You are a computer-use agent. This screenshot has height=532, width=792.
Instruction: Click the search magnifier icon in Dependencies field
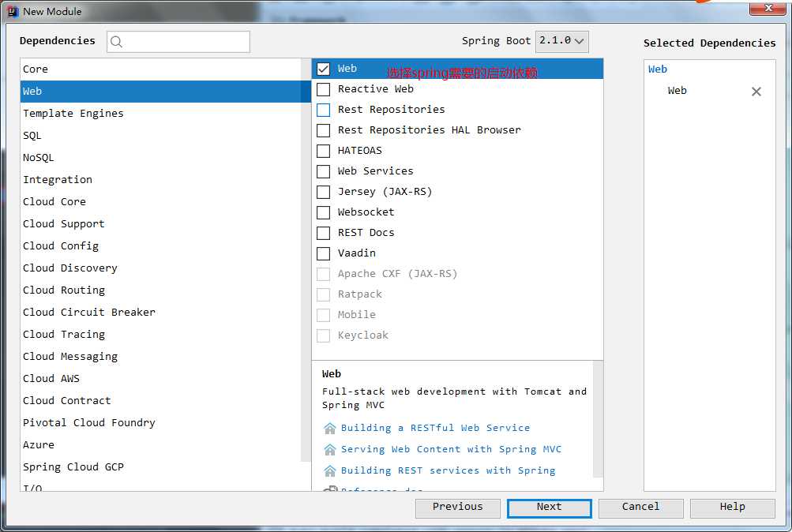pos(116,41)
